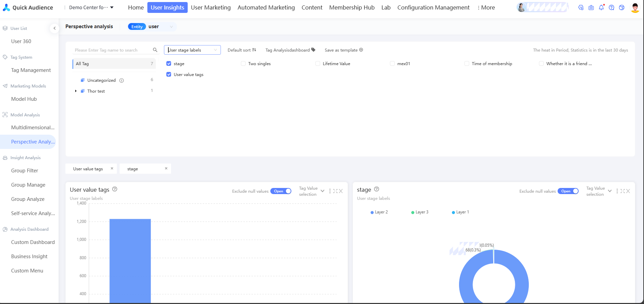The image size is (644, 304).
Task: Close the stage chart panel
Action: click(x=628, y=191)
